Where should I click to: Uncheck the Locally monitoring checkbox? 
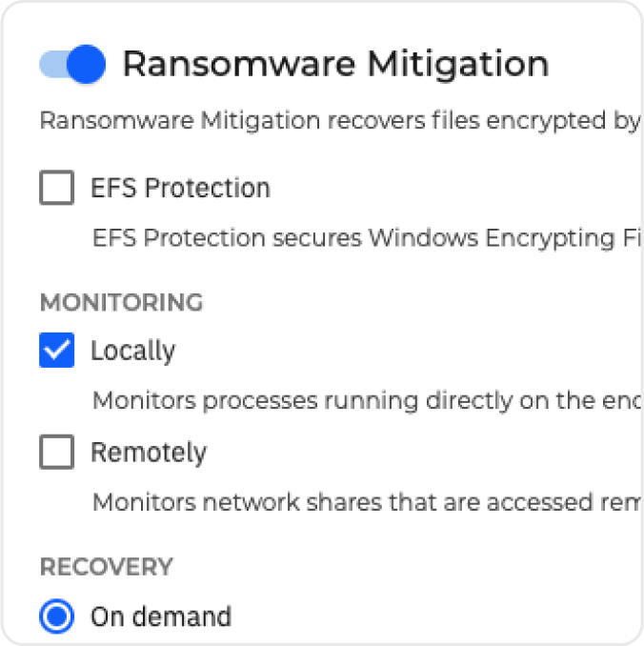(x=57, y=351)
